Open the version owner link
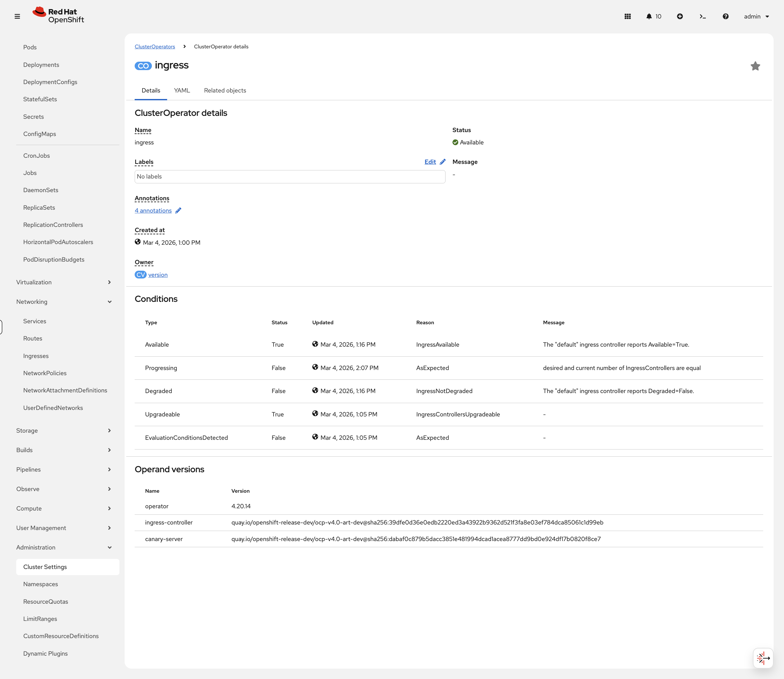The height and width of the screenshot is (679, 784). (158, 275)
